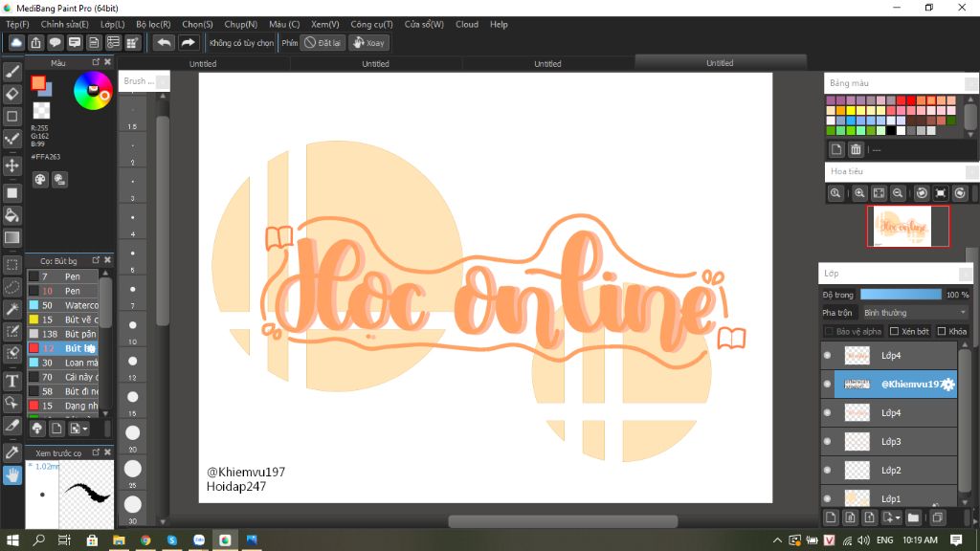This screenshot has width=980, height=551.
Task: Select the Lasso tool
Action: (11, 287)
